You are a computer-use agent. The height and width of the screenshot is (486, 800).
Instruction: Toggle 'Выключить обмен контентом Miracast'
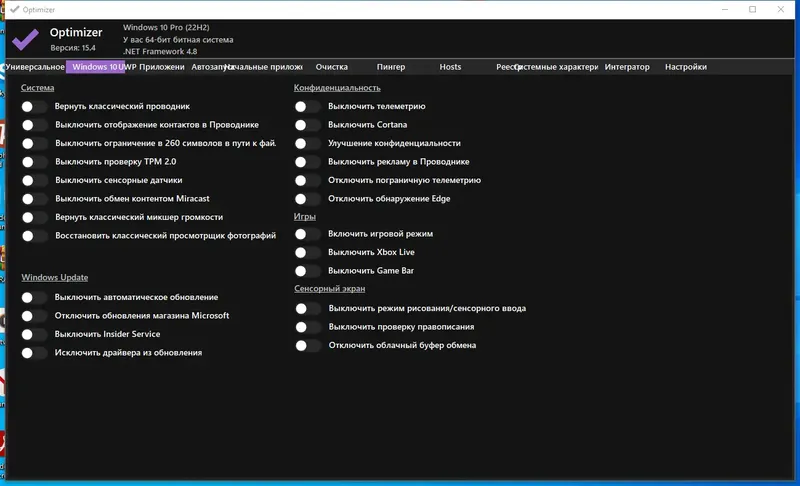click(x=34, y=199)
